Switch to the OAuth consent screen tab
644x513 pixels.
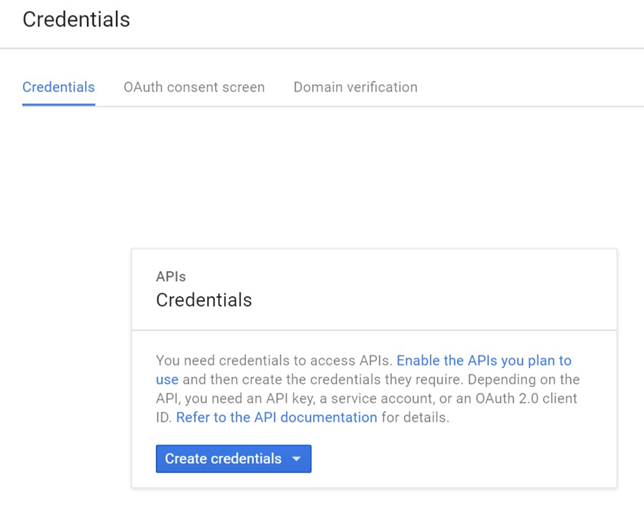click(x=194, y=87)
